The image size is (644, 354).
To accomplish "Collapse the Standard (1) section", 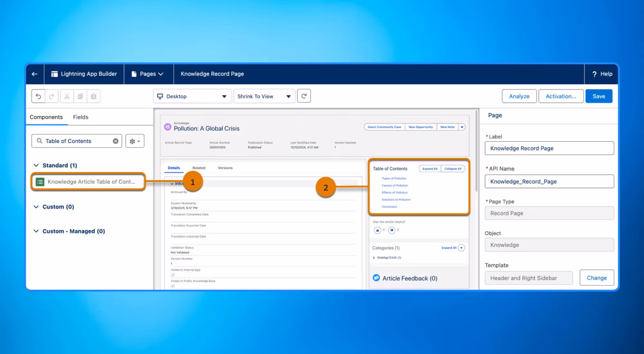I will pos(36,165).
